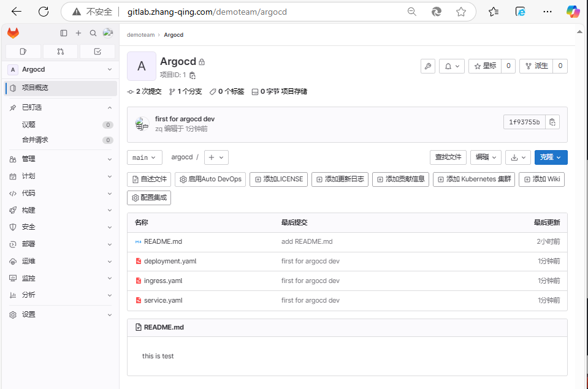Click 添加LICENSE button

coord(278,179)
